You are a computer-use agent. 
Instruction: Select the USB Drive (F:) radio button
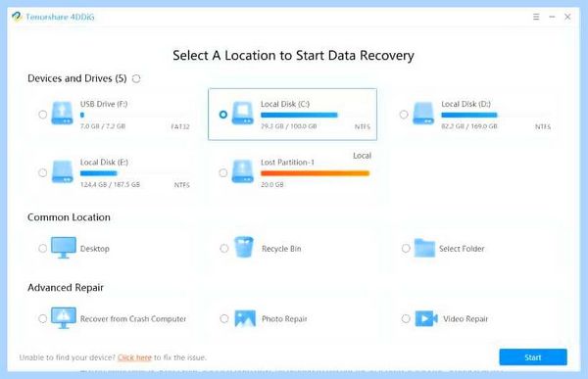(x=43, y=115)
